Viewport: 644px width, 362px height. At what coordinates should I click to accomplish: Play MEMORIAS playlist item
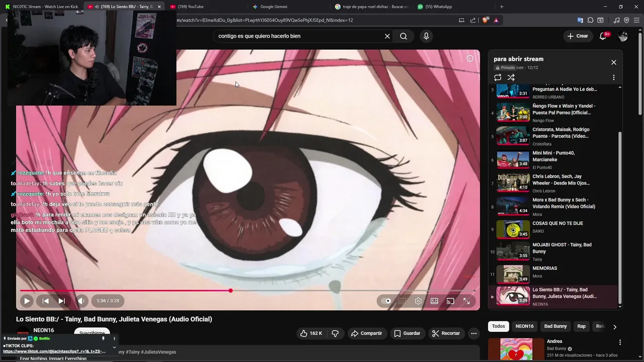point(553,274)
